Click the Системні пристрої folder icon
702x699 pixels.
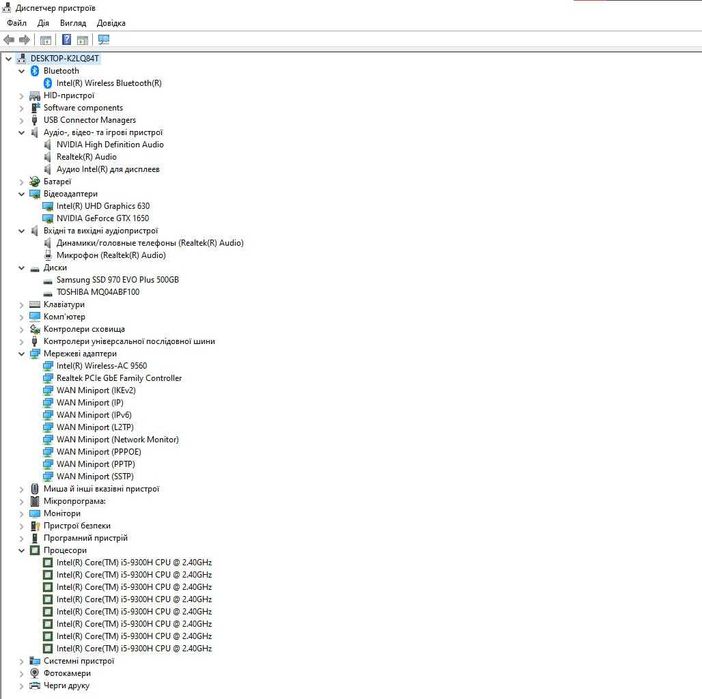point(34,661)
